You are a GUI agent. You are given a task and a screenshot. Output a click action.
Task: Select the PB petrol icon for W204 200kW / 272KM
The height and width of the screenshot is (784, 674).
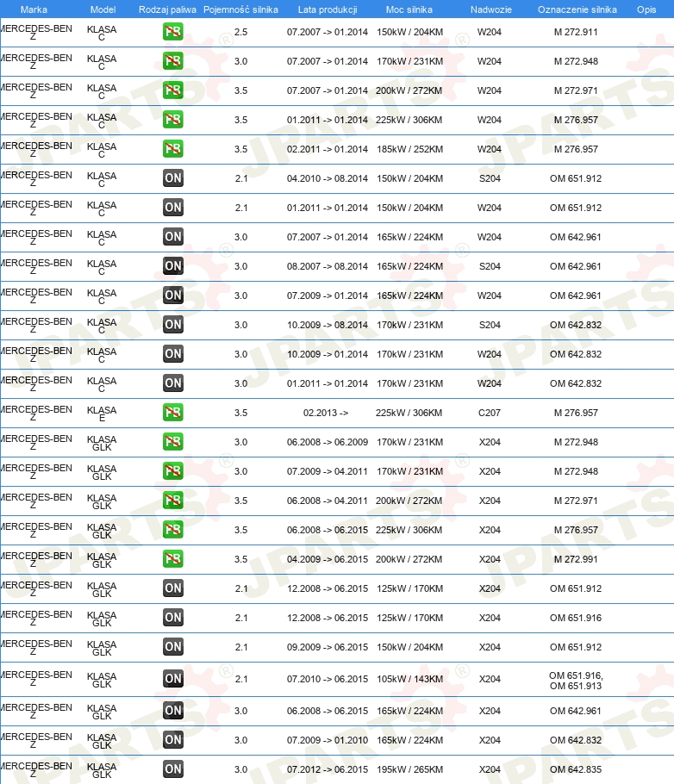172,90
